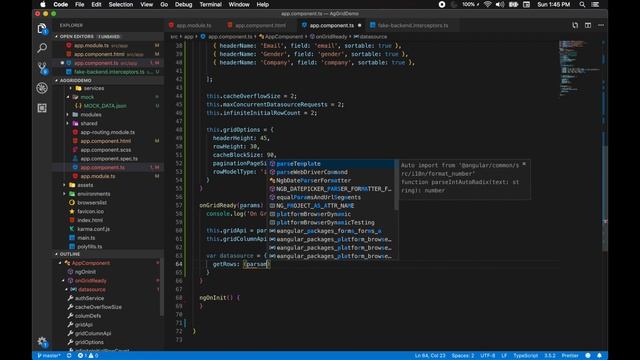
Task: Open the Search view in activity bar
Action: pos(42,48)
